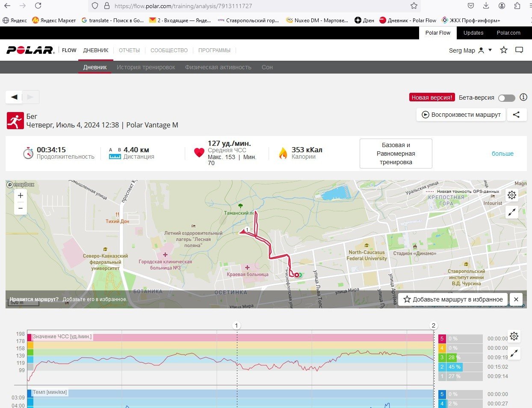The height and width of the screenshot is (408, 532).
Task: Click lap marker 1 on heart rate chart
Action: pyautogui.click(x=236, y=325)
